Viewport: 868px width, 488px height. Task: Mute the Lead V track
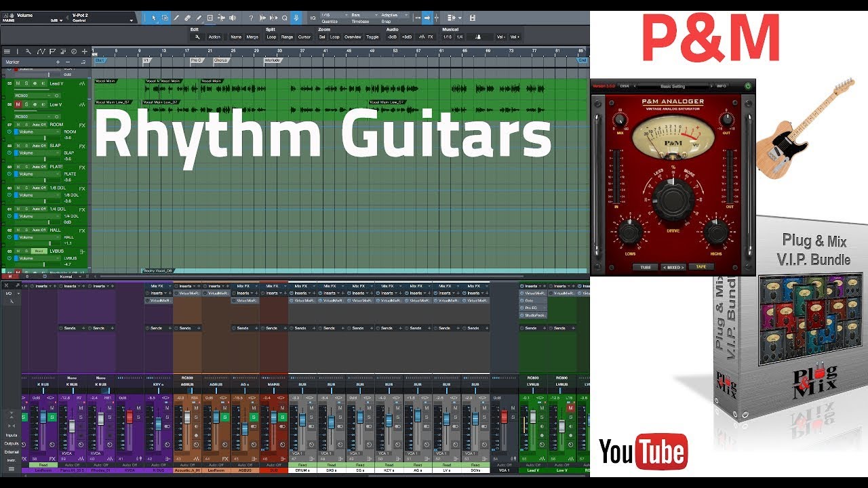pos(18,83)
